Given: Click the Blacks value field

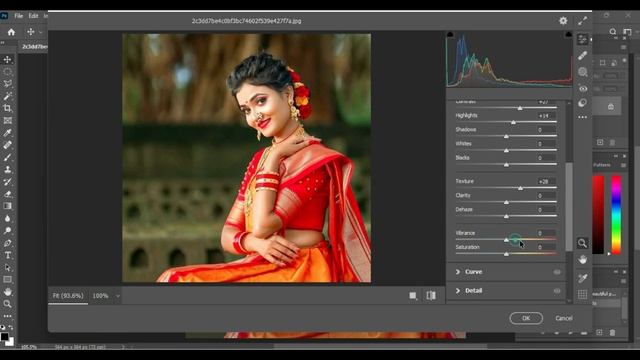Looking at the screenshot, I should pyautogui.click(x=545, y=158).
